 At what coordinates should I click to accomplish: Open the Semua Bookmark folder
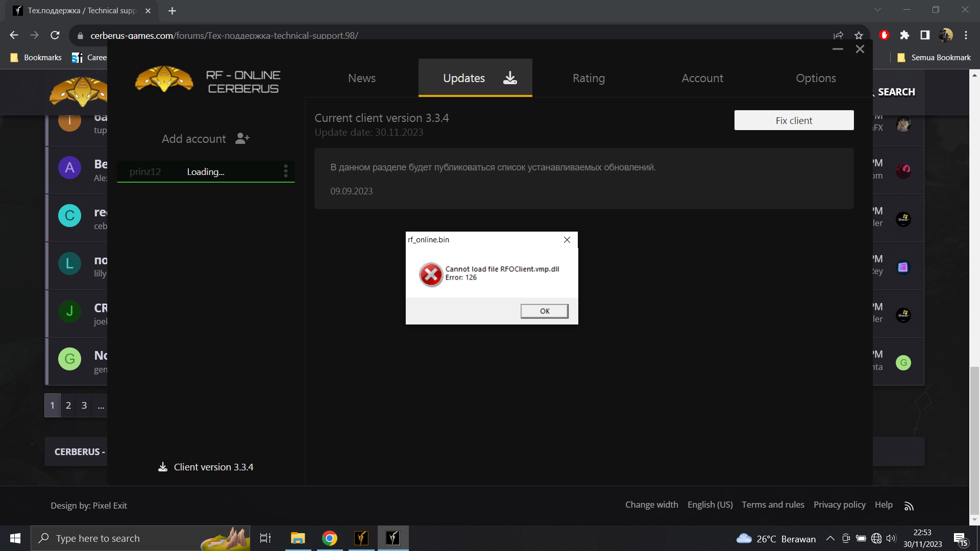point(934,58)
